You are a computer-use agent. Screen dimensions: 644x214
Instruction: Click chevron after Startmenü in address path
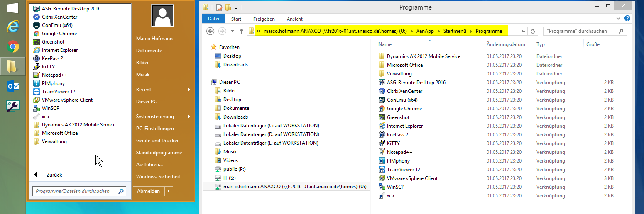471,31
